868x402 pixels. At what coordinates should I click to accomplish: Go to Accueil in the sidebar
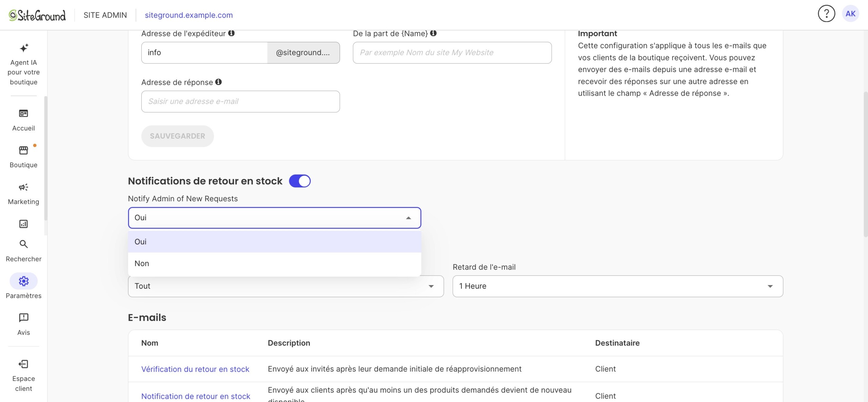click(x=23, y=120)
